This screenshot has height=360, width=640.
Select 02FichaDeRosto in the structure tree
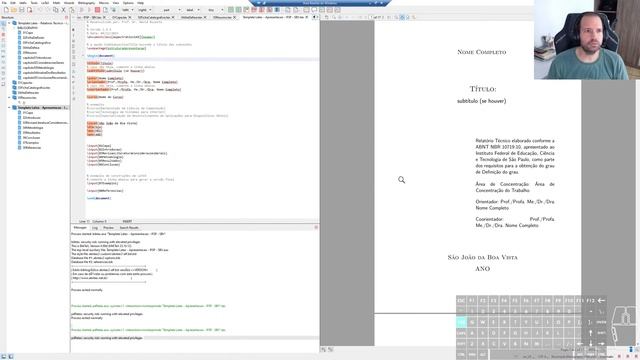(x=33, y=38)
